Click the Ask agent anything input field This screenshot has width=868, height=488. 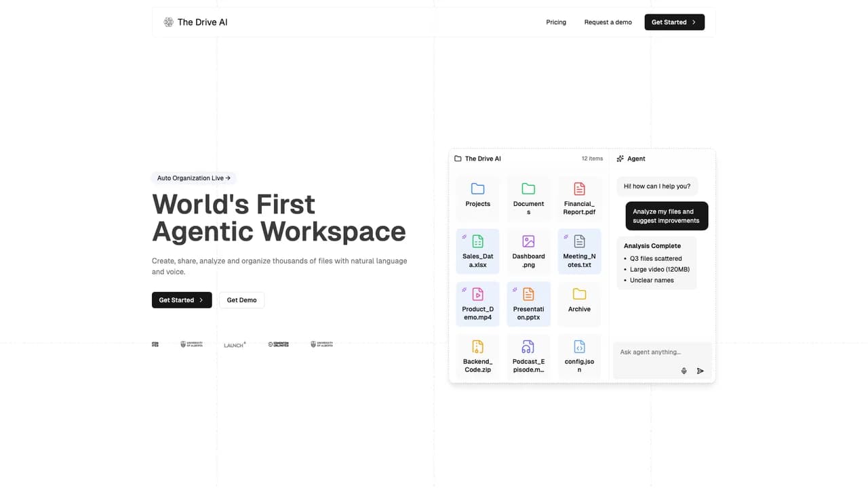[663, 361]
